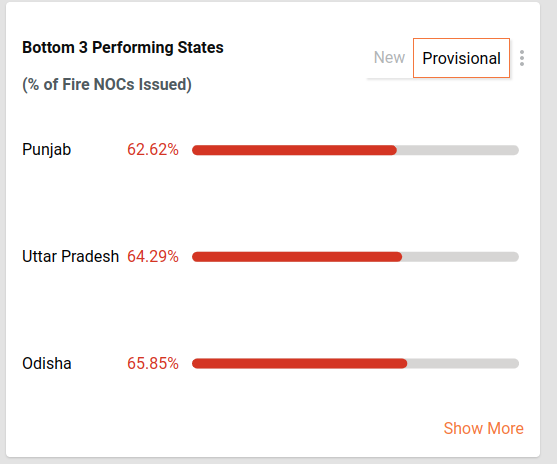The width and height of the screenshot is (557, 464).
Task: Click the % of Fire NOCs Issued subtitle
Action: click(x=107, y=85)
